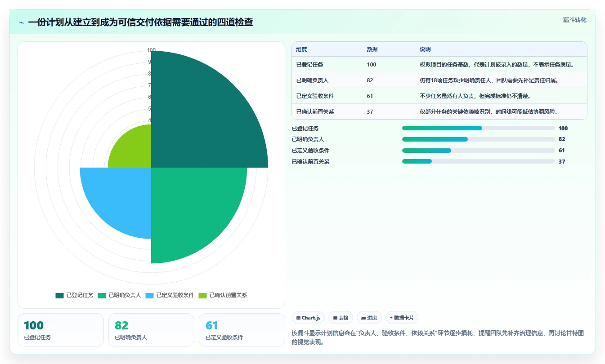The height and width of the screenshot is (364, 605).
Task: Click 已登记任务 progress bar
Action: click(479, 128)
